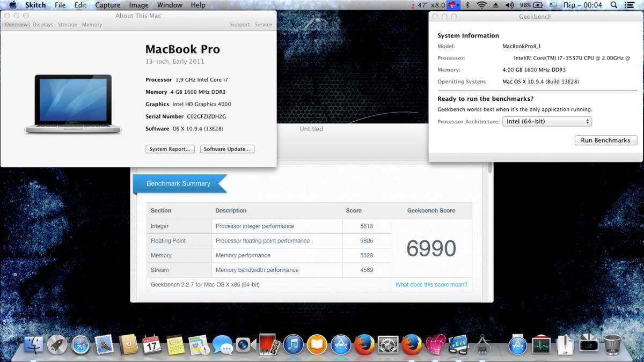644x362 pixels.
Task: Open Contacts address book in Dock
Action: tap(129, 344)
